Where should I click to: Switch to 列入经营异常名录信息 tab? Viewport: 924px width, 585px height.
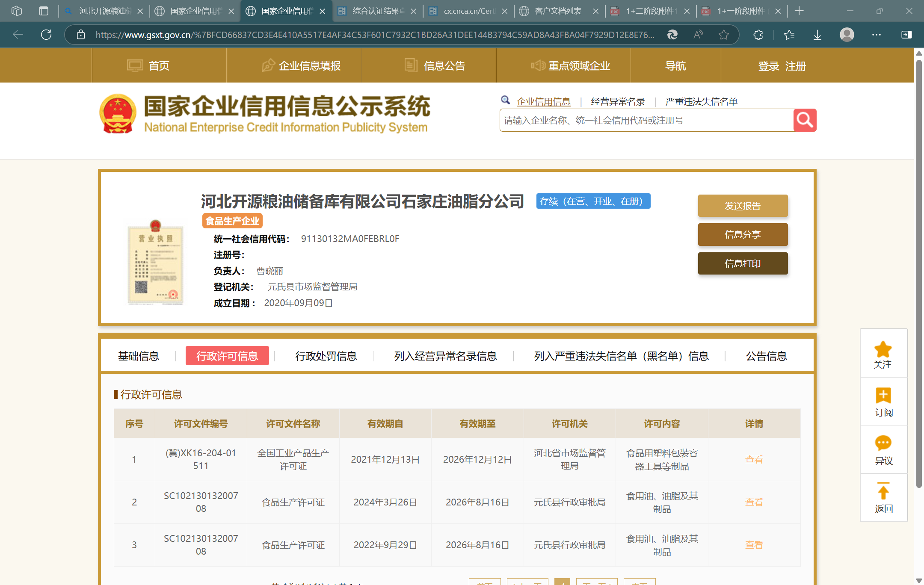coord(445,356)
